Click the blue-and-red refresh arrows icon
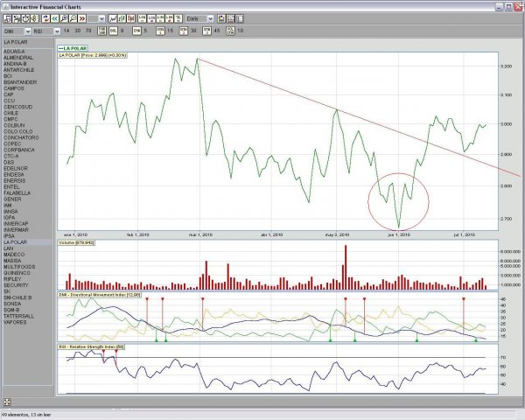The height and width of the screenshot is (420, 525). (x=45, y=18)
